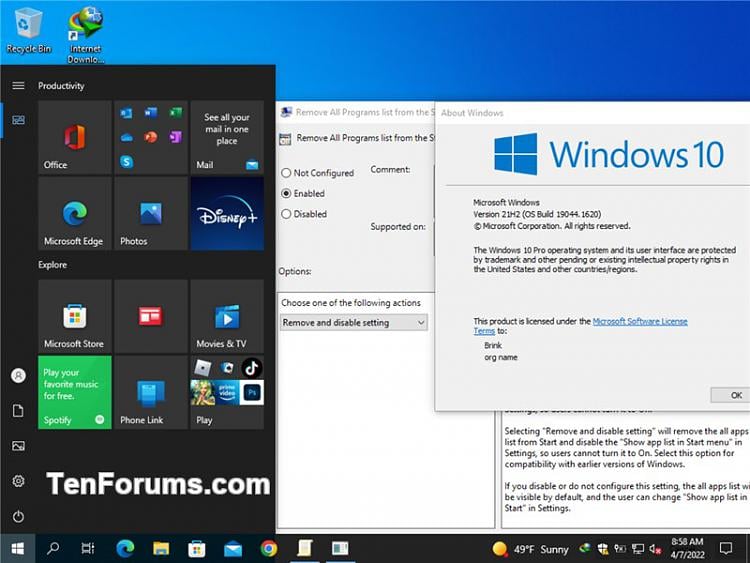
Task: Open the Notification Center icon
Action: pyautogui.click(x=726, y=548)
